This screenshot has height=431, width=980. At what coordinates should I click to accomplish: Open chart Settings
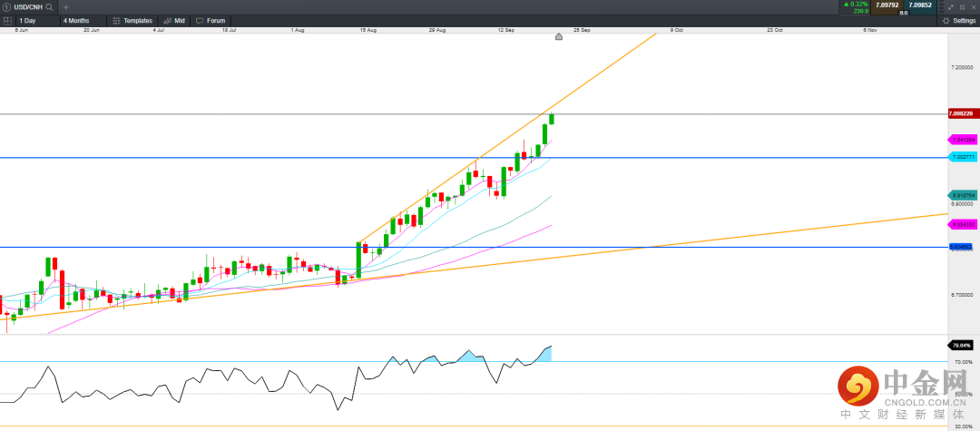(x=958, y=20)
